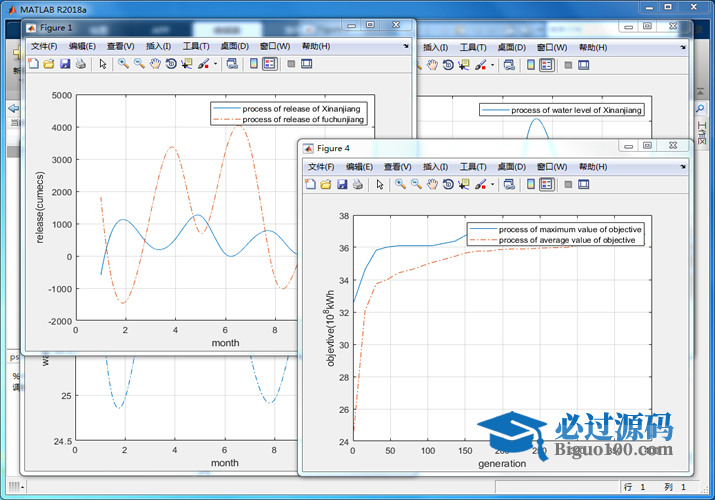
Task: Click Link Plot icon in Figure 4 toolbar
Action: click(509, 184)
